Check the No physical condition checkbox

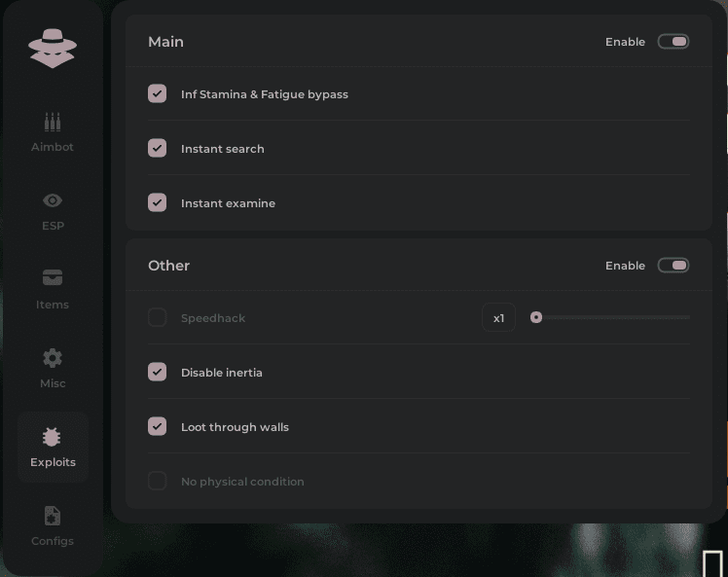click(x=157, y=482)
